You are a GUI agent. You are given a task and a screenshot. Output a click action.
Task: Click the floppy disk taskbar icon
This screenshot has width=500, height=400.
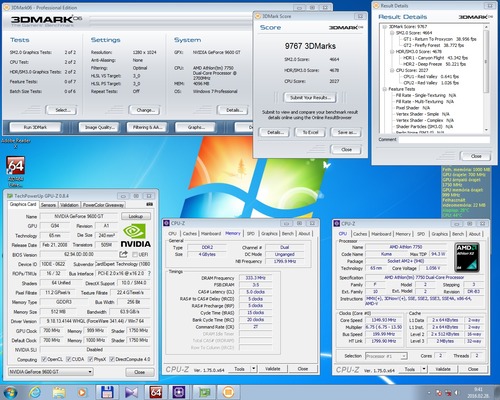(x=107, y=392)
